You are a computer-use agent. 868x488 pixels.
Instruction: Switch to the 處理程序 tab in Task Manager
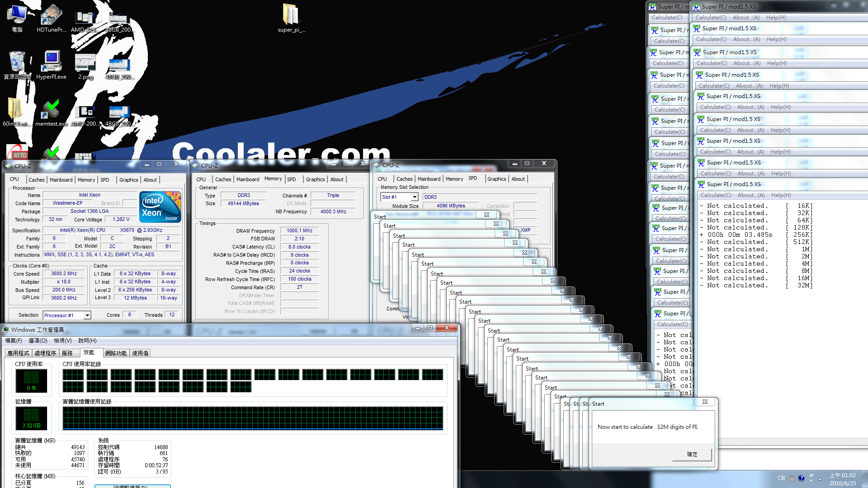tap(45, 353)
